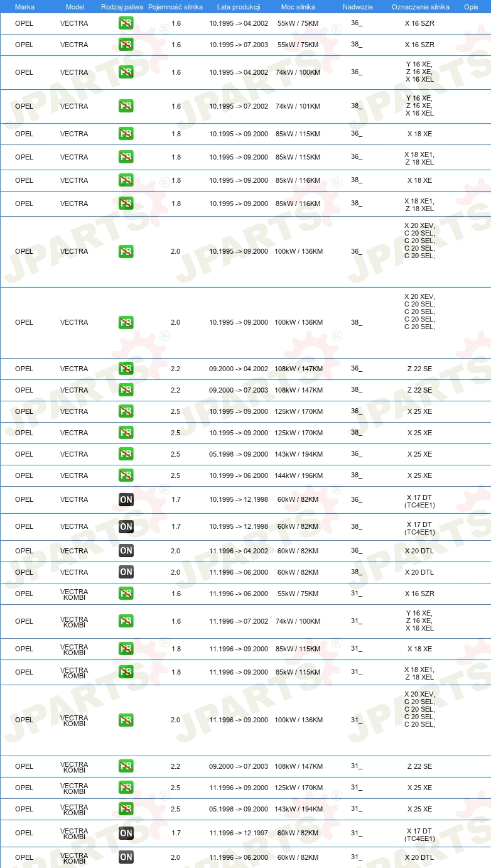Click X 25 XE engine code in 196KM row
Screen dimensions: 491x868
[x=419, y=475]
